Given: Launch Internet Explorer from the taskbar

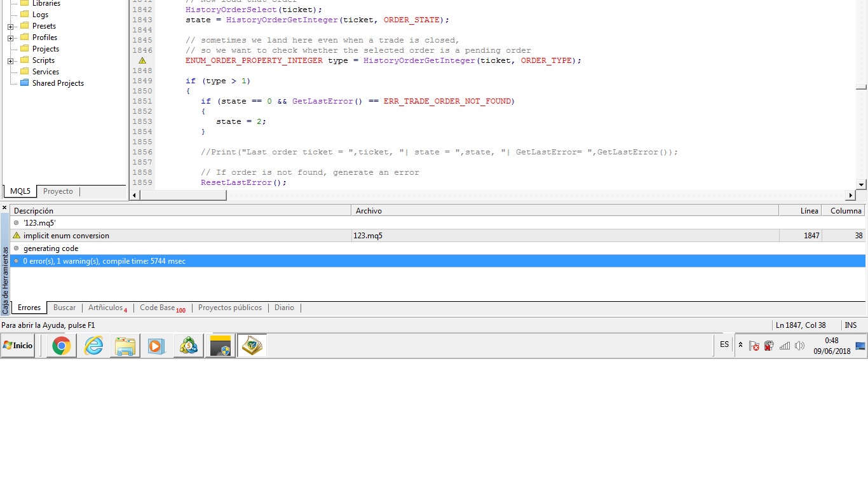Looking at the screenshot, I should pyautogui.click(x=93, y=346).
